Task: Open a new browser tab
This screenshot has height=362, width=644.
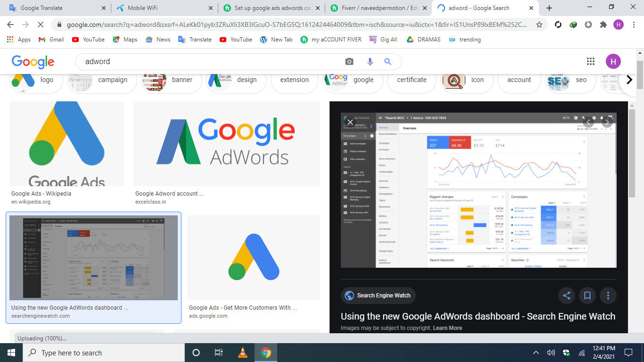Action: (x=549, y=8)
